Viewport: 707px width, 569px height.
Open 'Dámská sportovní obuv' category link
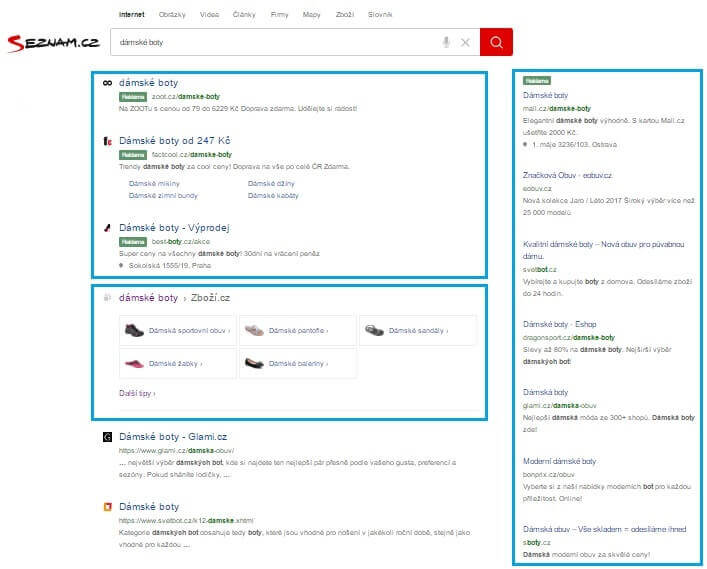(x=189, y=330)
